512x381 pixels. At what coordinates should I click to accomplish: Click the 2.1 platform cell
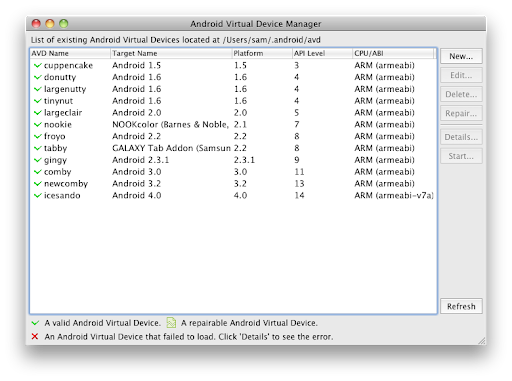(x=240, y=125)
